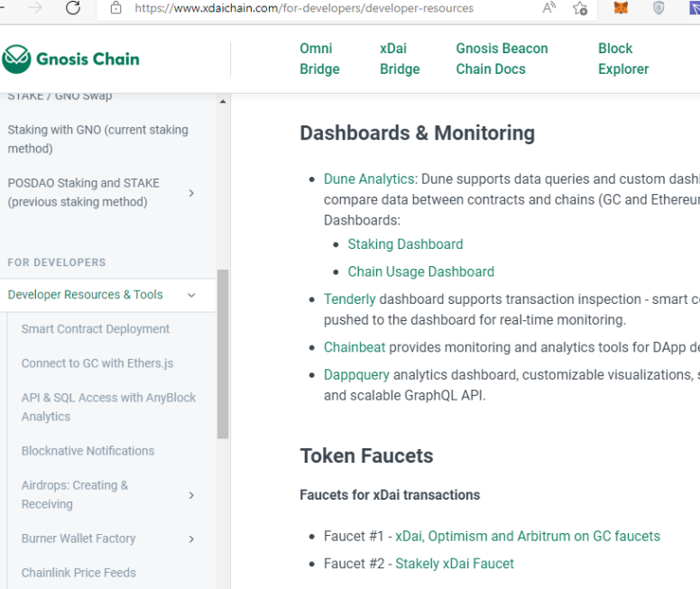Follow the Tenderly link

click(350, 299)
